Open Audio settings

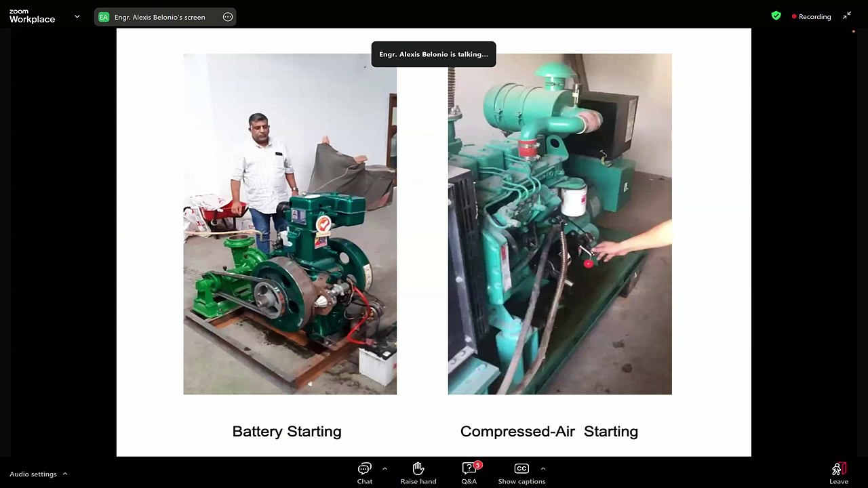click(33, 474)
